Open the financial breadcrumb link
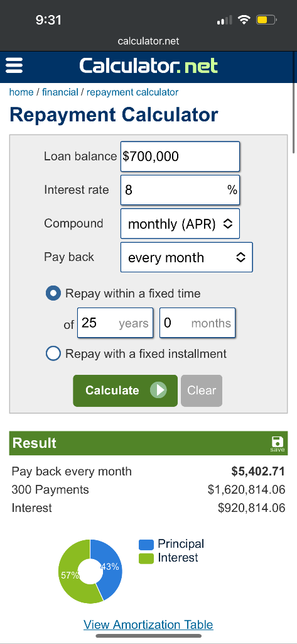Screen dimensions: 297x644 (60, 92)
